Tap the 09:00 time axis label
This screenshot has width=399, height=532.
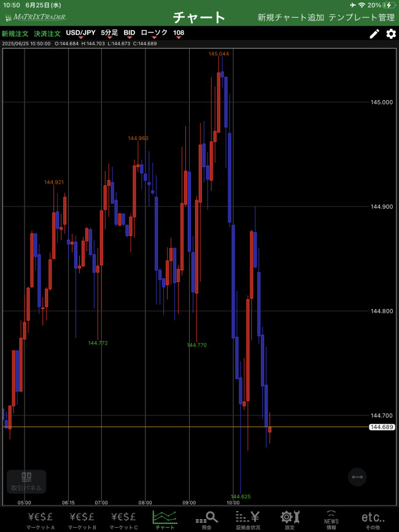(x=189, y=503)
